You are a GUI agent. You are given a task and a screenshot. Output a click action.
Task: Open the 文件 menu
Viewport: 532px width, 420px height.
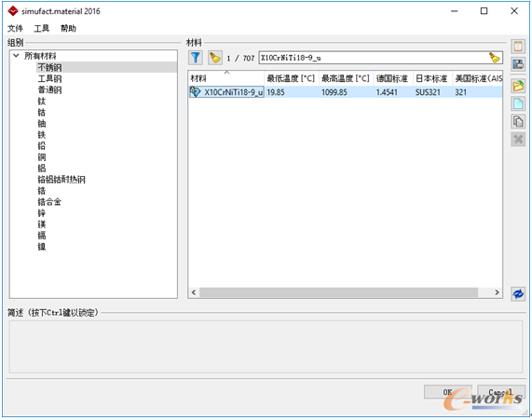click(15, 28)
